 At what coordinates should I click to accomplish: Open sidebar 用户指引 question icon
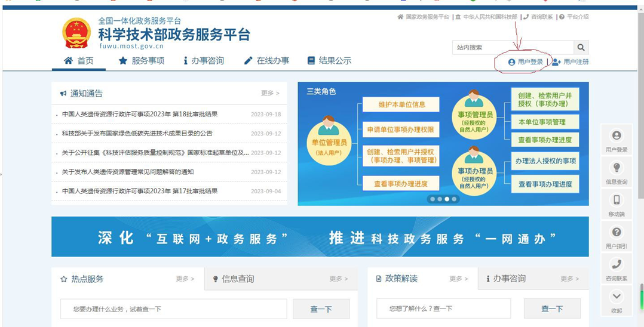coord(617,232)
